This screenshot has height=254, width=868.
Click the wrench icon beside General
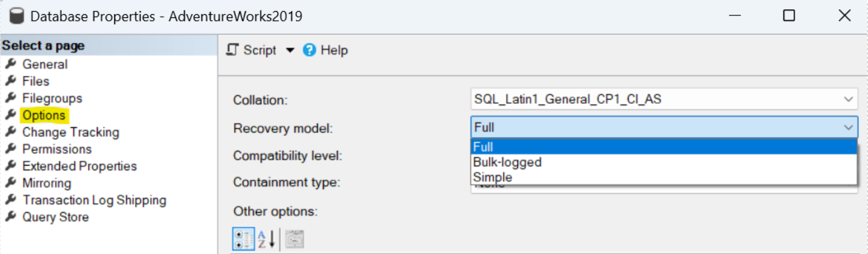10,64
